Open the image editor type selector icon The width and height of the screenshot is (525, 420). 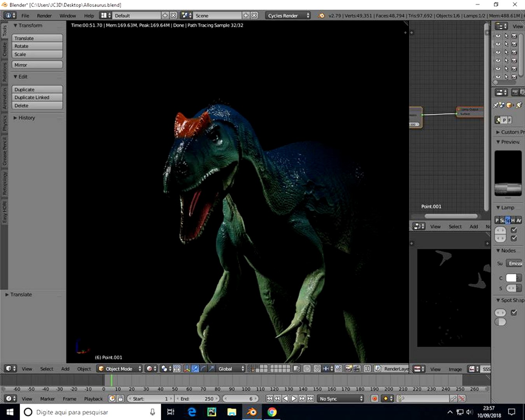coord(419,369)
